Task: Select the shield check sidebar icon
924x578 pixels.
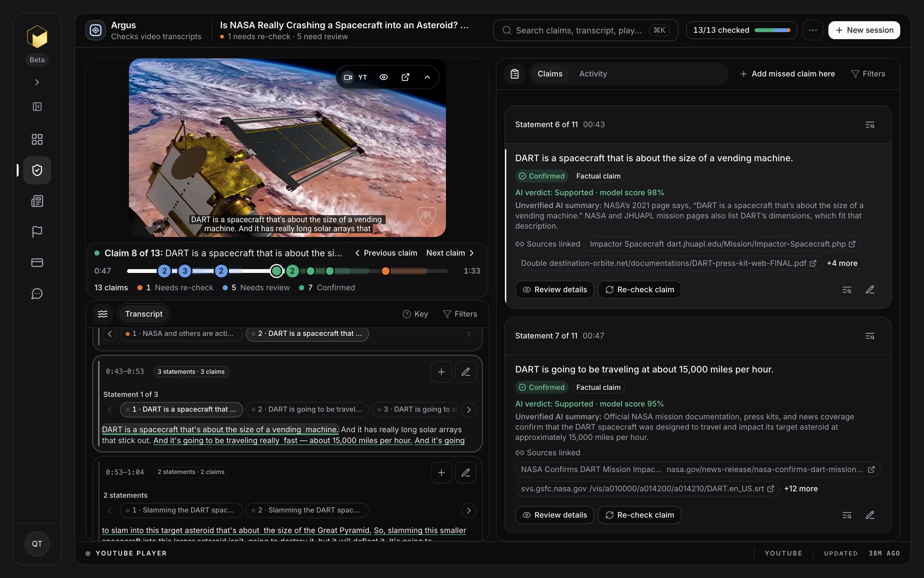Action: click(x=37, y=170)
